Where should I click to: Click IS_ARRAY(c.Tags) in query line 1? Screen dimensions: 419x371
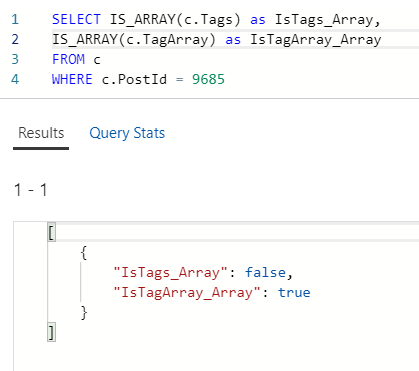pos(175,20)
